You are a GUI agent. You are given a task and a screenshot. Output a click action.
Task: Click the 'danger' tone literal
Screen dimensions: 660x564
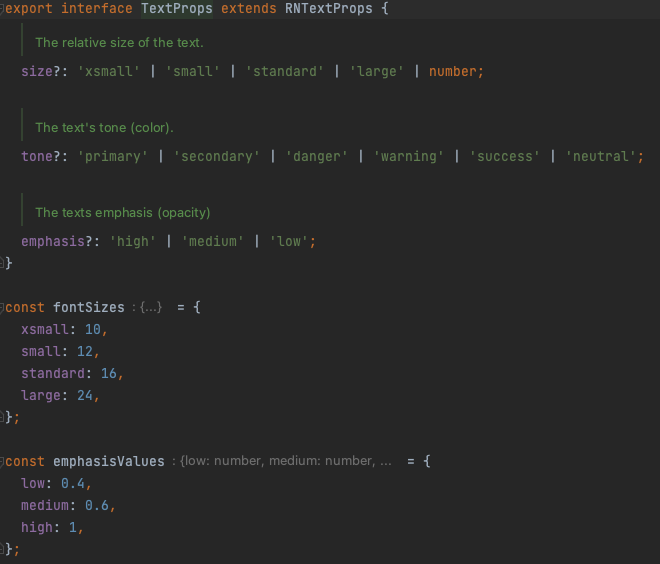click(x=317, y=156)
